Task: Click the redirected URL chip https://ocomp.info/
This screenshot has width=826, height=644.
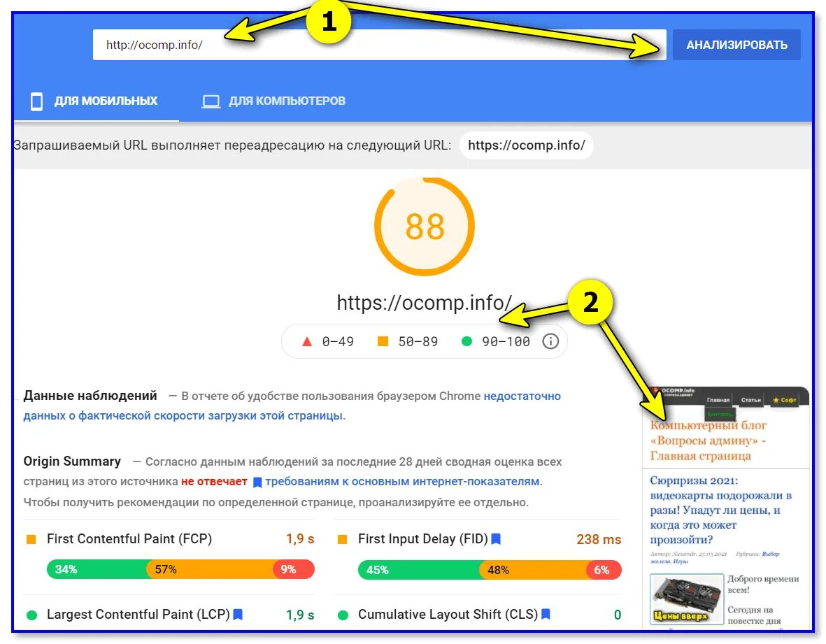Action: pyautogui.click(x=526, y=145)
